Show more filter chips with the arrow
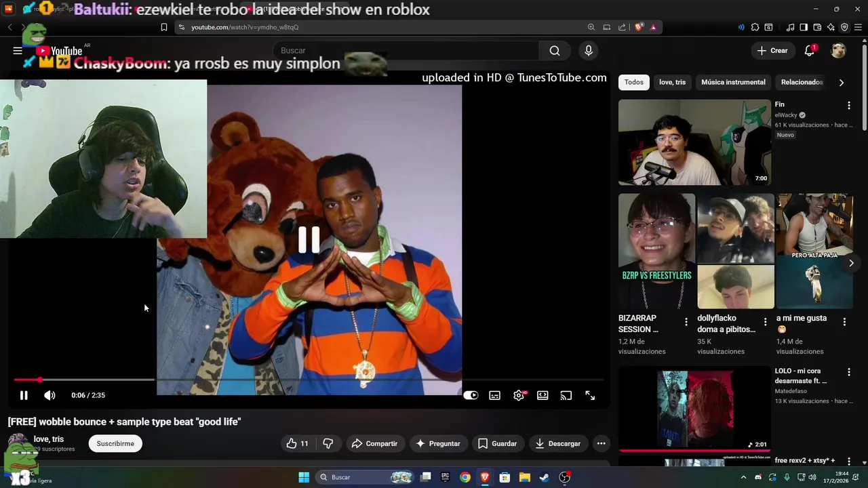868x488 pixels. [x=842, y=82]
